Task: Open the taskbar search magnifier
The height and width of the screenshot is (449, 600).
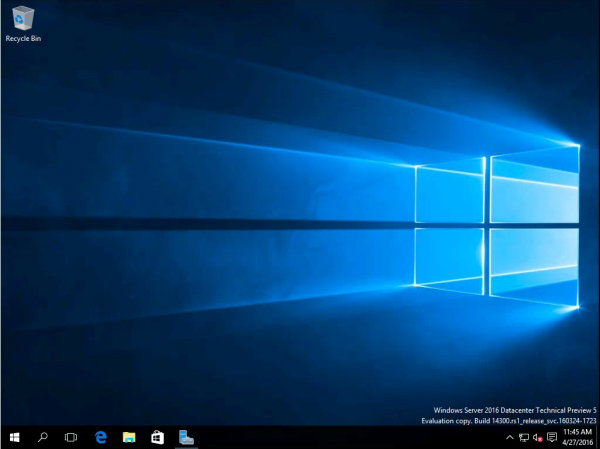Action: [43, 437]
